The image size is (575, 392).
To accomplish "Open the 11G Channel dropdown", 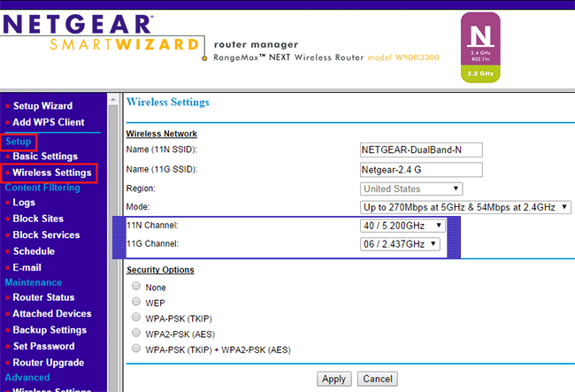I will coord(400,244).
